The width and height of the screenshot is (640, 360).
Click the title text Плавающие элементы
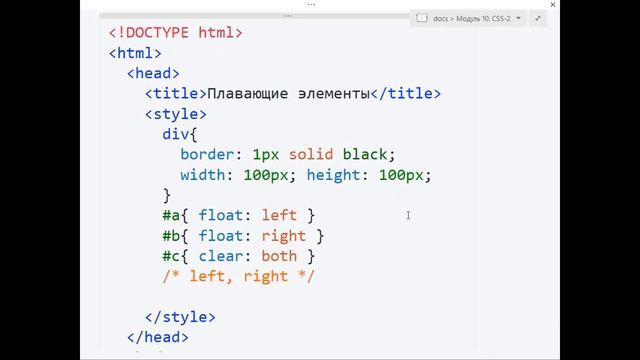pyautogui.click(x=288, y=94)
